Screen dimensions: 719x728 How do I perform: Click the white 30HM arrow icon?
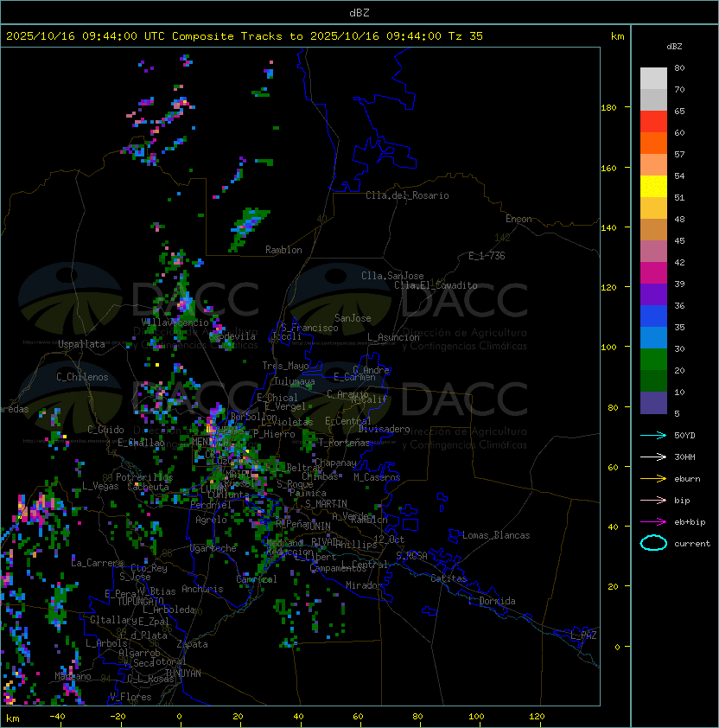point(653,457)
